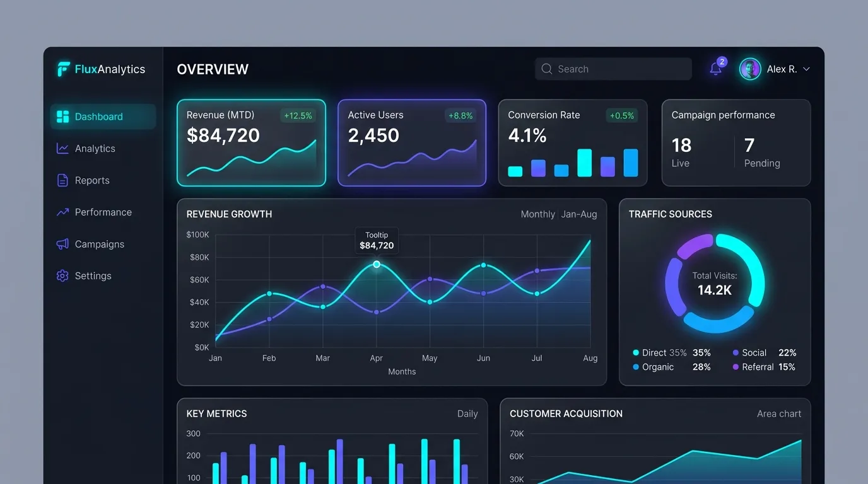The width and height of the screenshot is (868, 484).
Task: Click the Campaign performance heading
Action: click(x=723, y=115)
